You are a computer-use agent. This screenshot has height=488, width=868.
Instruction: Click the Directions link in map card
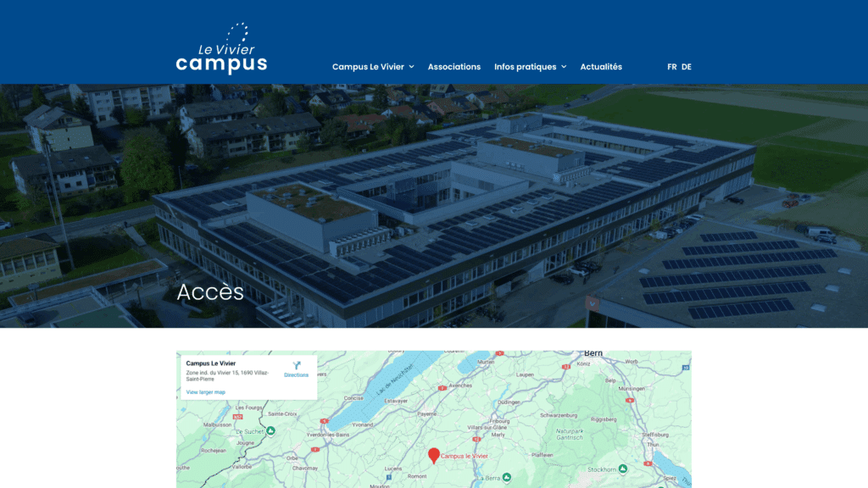click(297, 375)
